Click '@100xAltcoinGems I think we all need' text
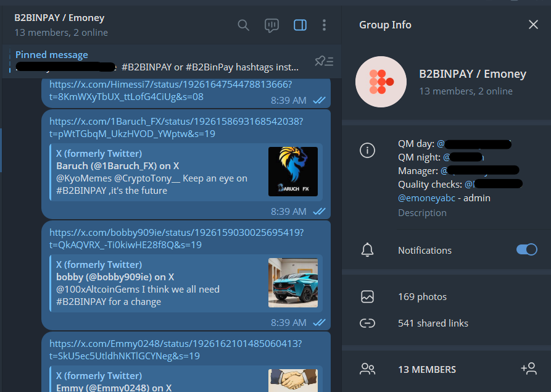This screenshot has width=551, height=392. [138, 290]
